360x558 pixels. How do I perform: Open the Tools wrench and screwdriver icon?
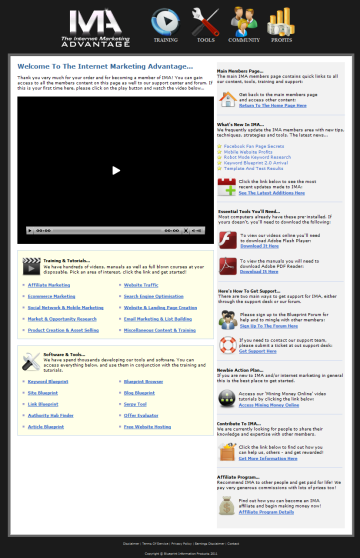pos(205,22)
